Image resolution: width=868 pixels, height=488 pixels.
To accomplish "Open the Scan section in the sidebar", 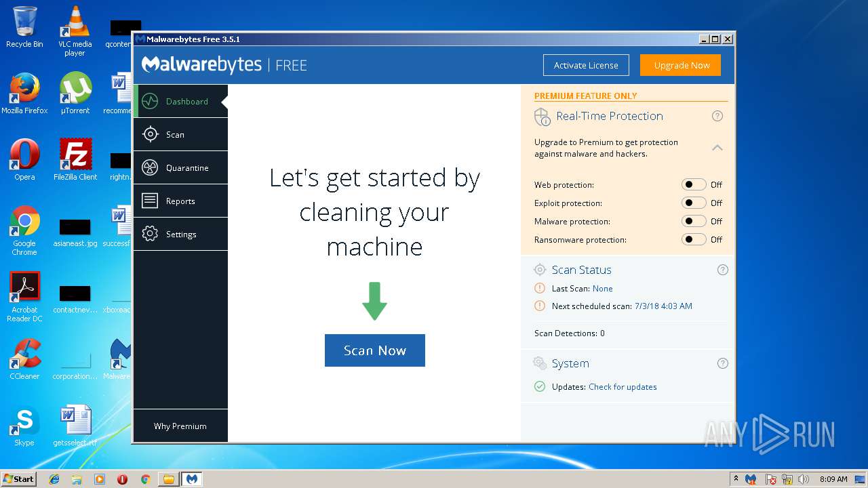I will pos(180,135).
